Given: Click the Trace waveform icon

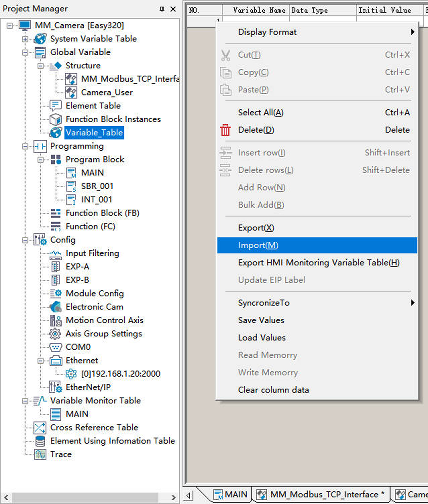Looking at the screenshot, I should pyautogui.click(x=40, y=454).
